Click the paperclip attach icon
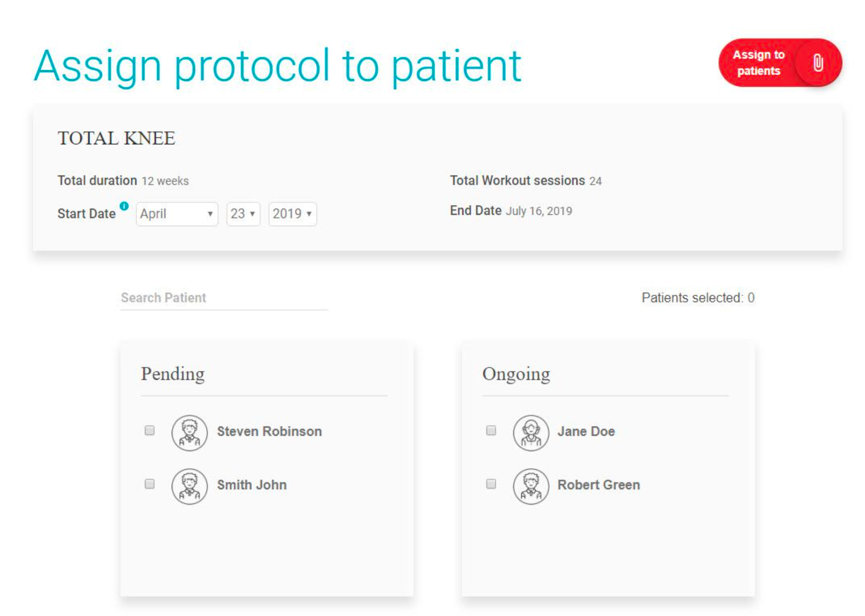Viewport: 865px width, 616px height. (818, 63)
